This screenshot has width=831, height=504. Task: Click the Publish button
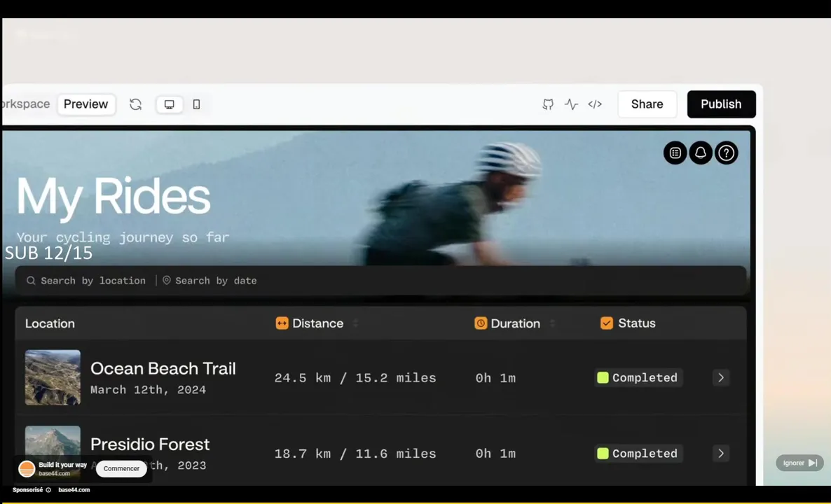pos(721,104)
